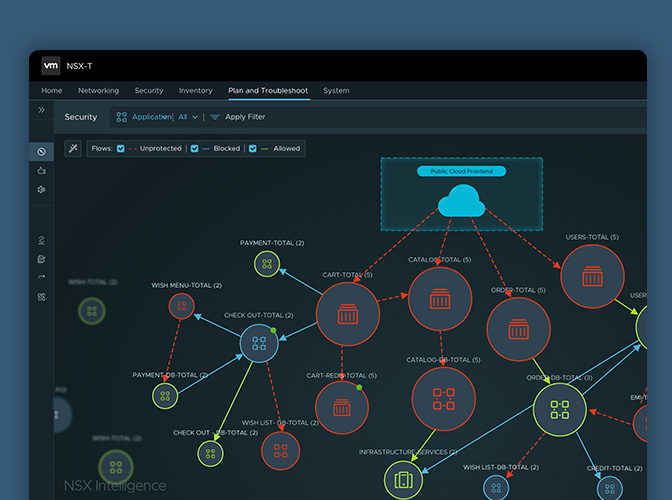
Task: Select the blue WISH LIST-DB-TOTAL (2) node
Action: (496, 488)
